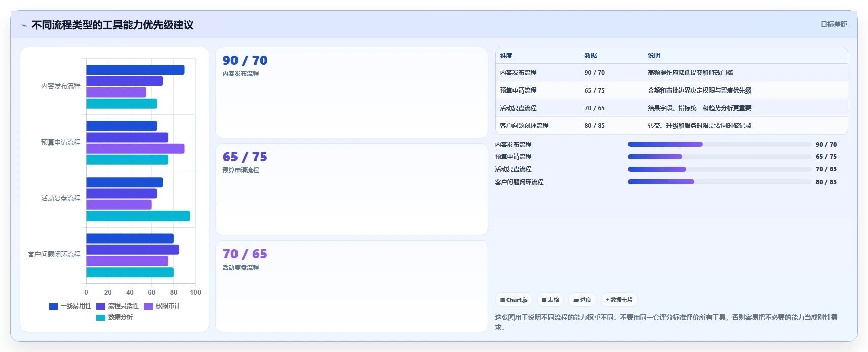Select the 70 / 65 活动复盘流程 card
Screen dimensions: 868x352
pos(351,286)
